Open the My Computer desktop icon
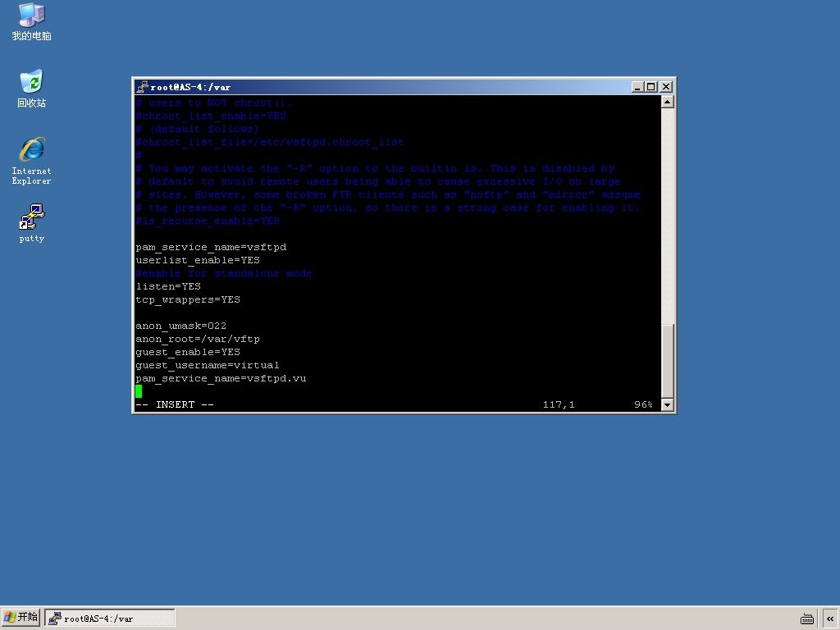Image resolution: width=840 pixels, height=630 pixels. click(x=32, y=21)
